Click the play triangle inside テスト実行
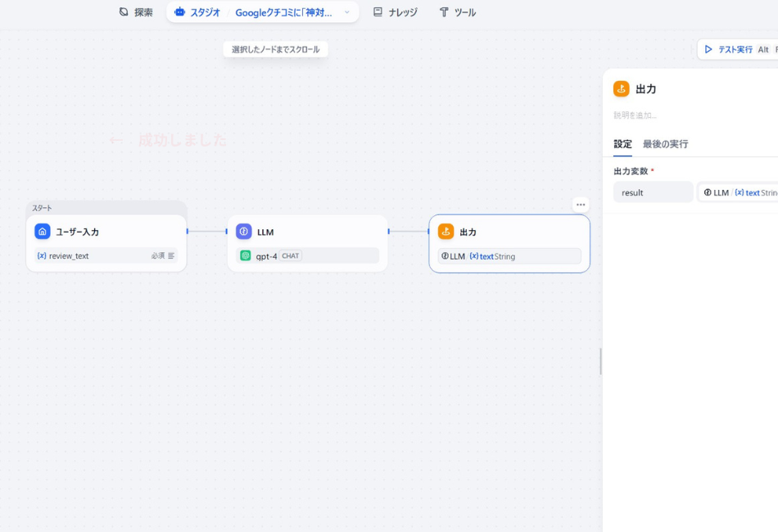This screenshot has width=778, height=532. tap(708, 49)
